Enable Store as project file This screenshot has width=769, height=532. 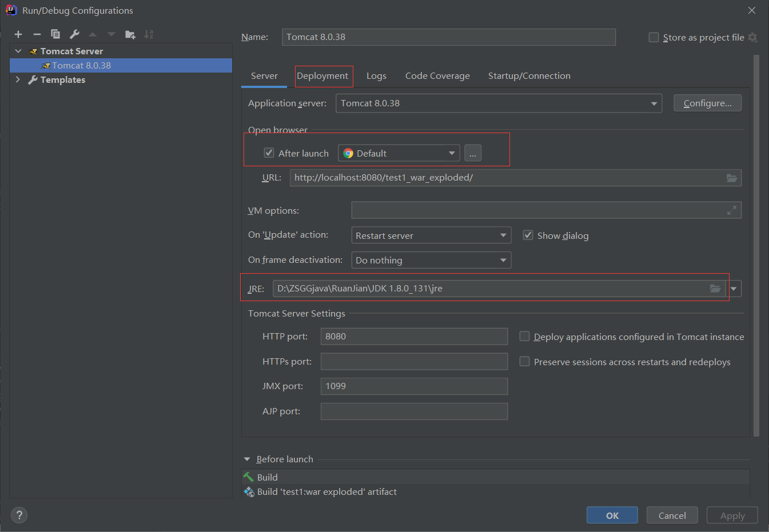click(x=654, y=37)
